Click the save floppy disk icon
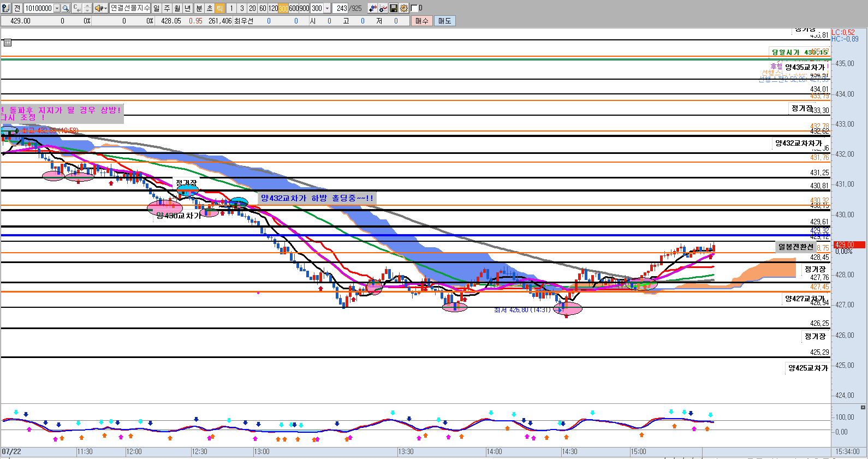Viewport: 868px width, 459px height. [393, 8]
